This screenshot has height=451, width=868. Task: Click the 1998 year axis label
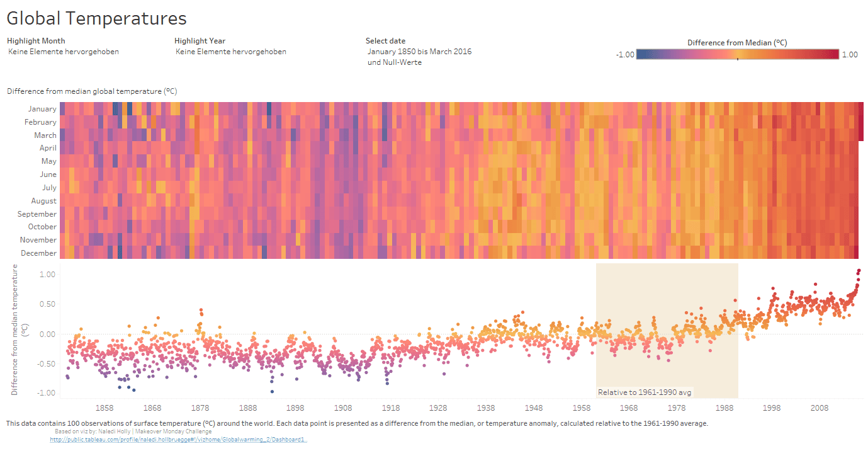click(x=772, y=408)
